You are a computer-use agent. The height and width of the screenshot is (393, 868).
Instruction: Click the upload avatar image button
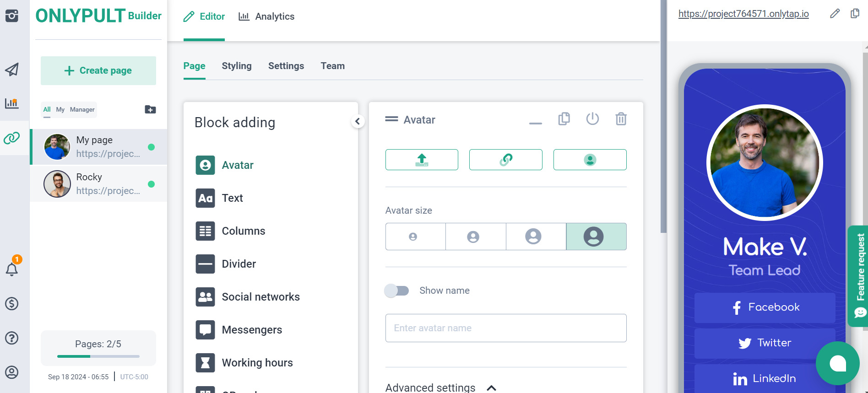[x=421, y=160]
